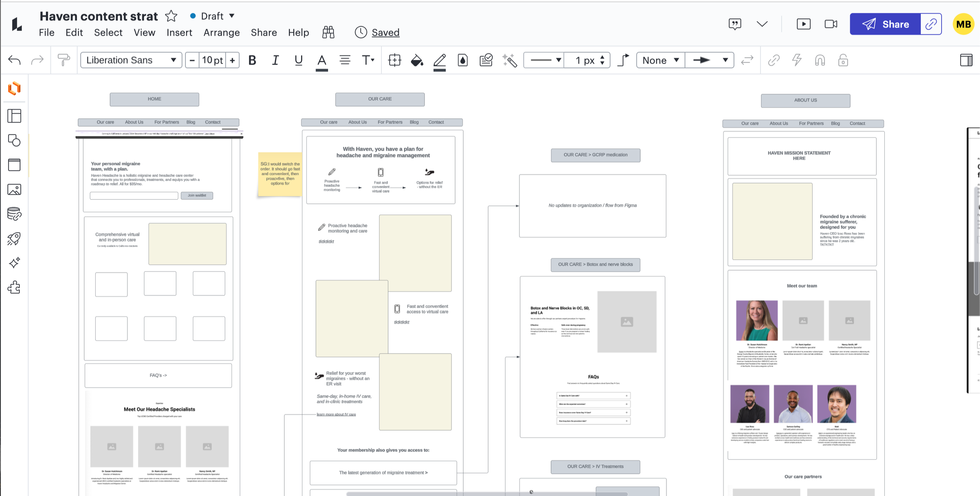Viewport: 980px width, 496px height.
Task: Click the lock shape icon
Action: [843, 60]
